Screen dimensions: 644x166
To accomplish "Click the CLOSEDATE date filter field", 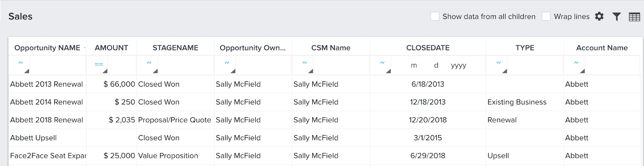I will pyautogui.click(x=438, y=66).
